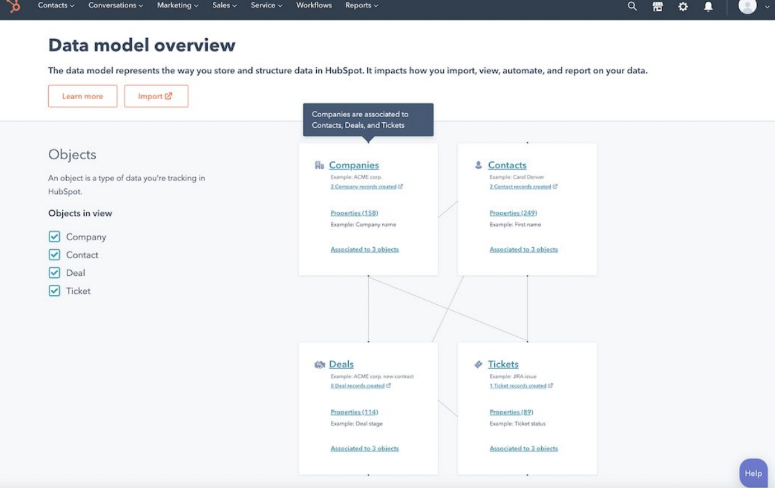View Companies Properties (158) link
This screenshot has width=775, height=488.
tap(354, 213)
